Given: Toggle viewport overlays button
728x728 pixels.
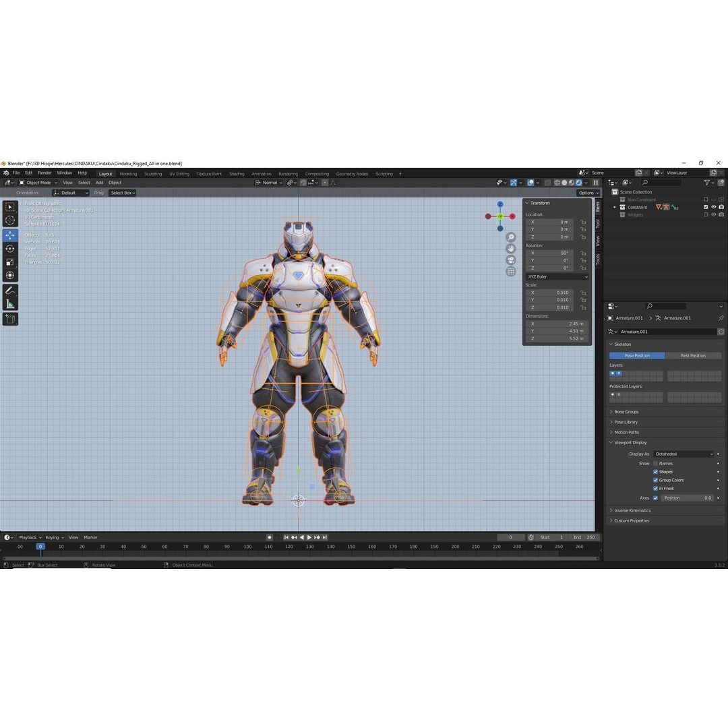Looking at the screenshot, I should coord(530,183).
